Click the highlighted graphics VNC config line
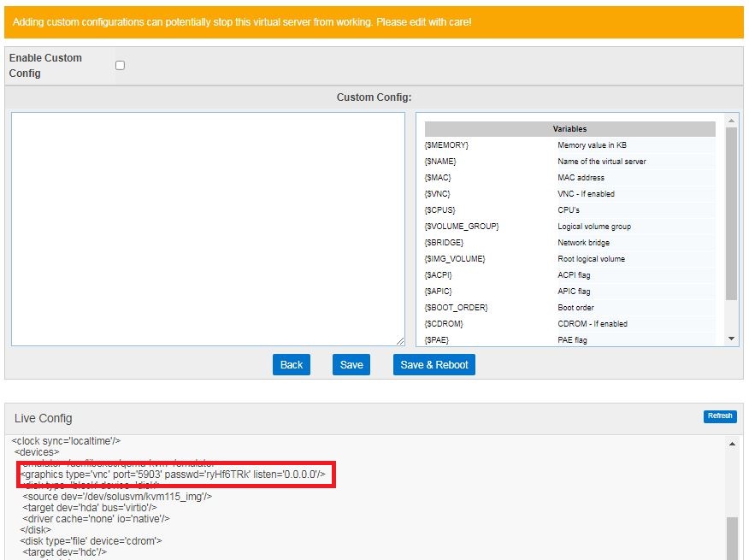 pos(174,475)
